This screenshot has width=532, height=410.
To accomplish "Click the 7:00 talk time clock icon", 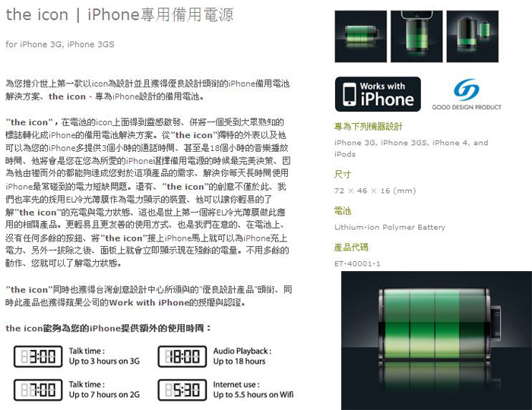I will click(38, 389).
